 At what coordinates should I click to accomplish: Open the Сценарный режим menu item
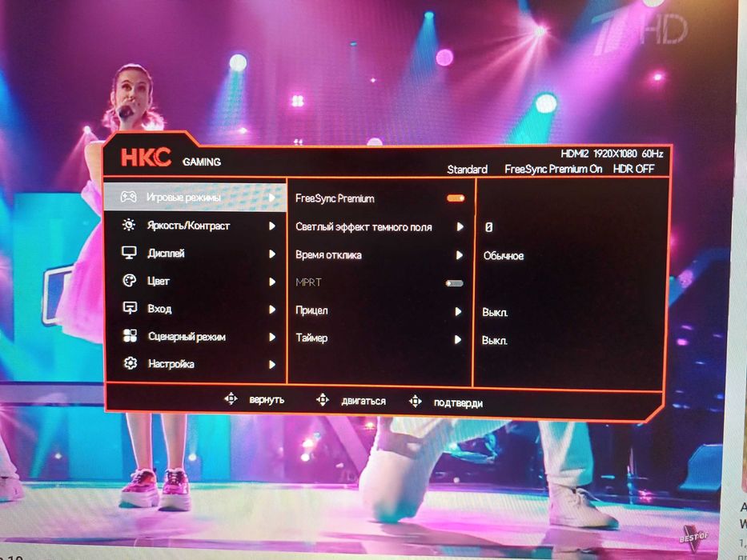195,337
